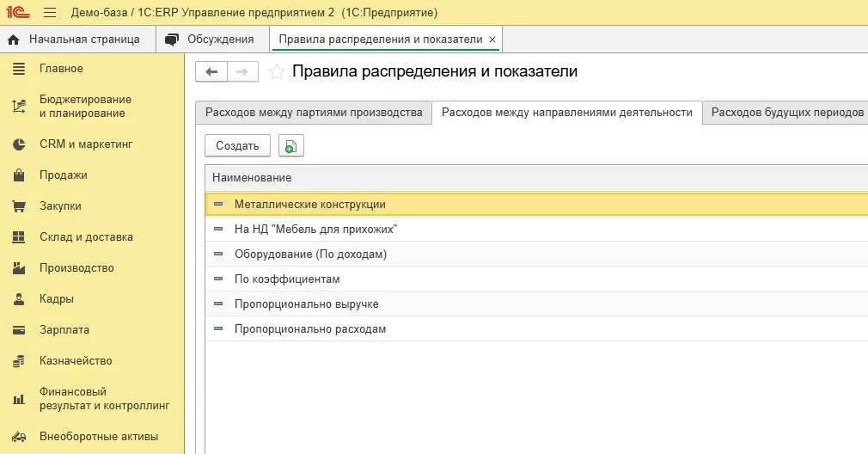Click row icon of По коэффициентам

(x=218, y=279)
